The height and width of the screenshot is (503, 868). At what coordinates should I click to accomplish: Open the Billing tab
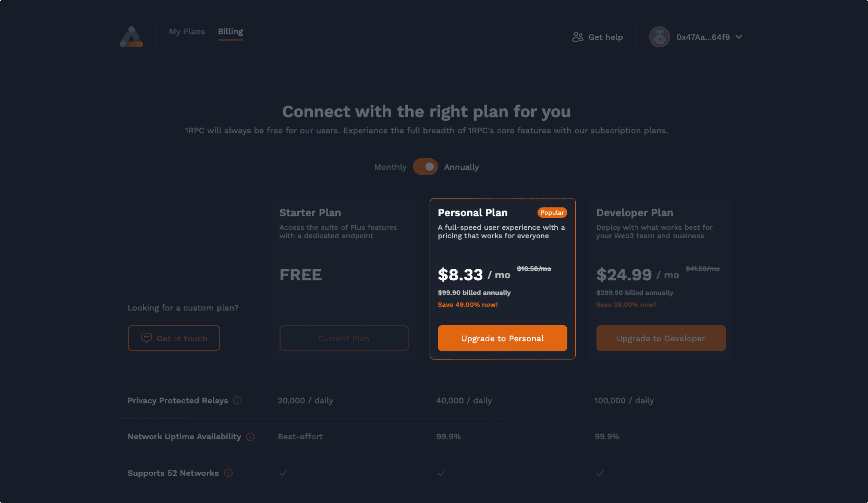230,32
